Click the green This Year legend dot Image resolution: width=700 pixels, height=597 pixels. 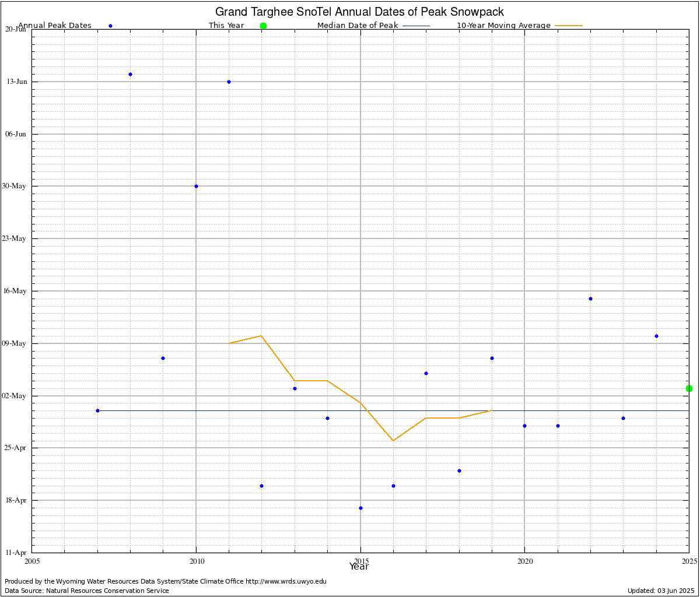(263, 26)
